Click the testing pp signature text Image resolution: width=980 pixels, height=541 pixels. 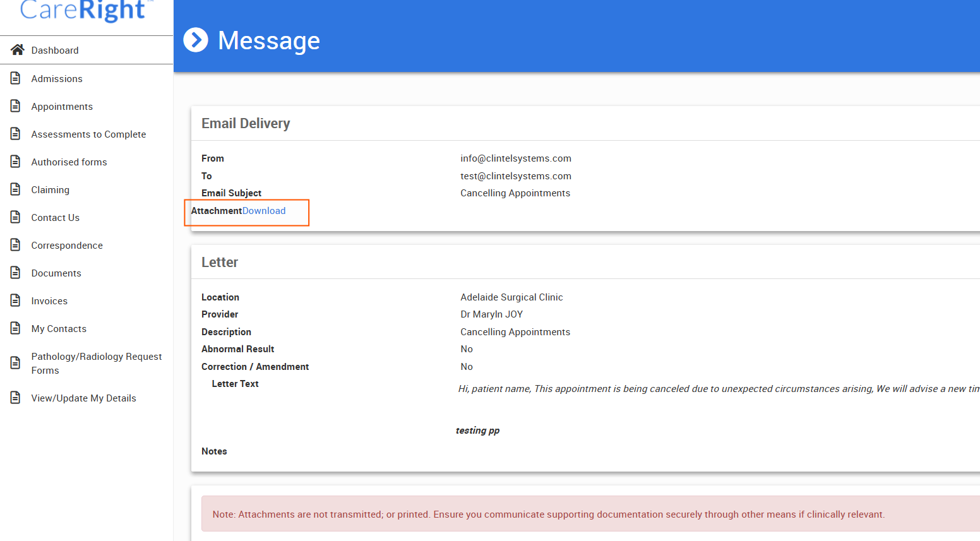click(x=477, y=431)
